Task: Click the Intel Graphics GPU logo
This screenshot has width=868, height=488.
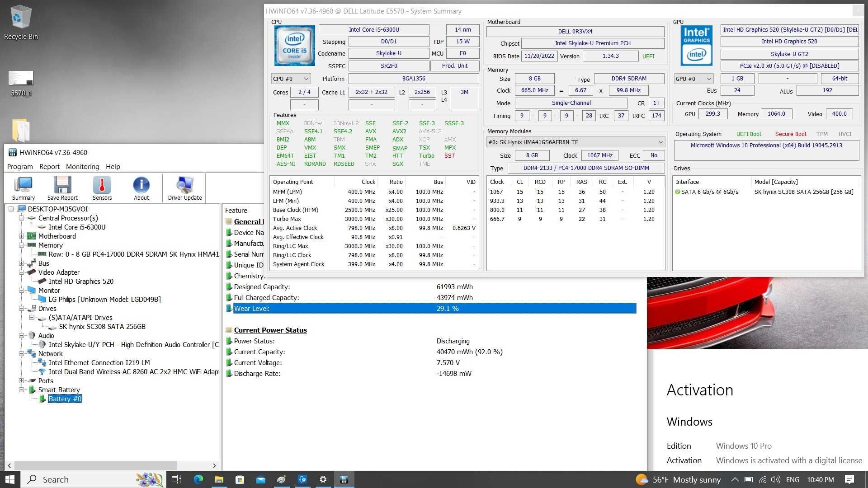Action: click(x=696, y=46)
